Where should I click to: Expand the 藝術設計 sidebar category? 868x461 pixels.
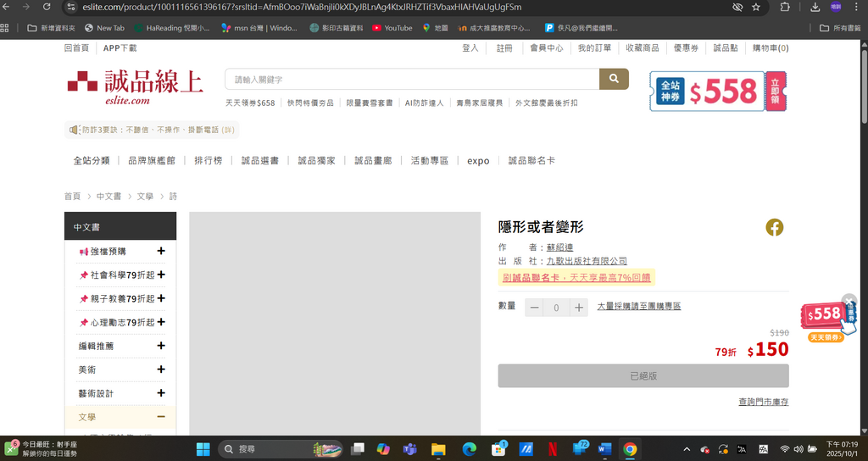(x=161, y=393)
